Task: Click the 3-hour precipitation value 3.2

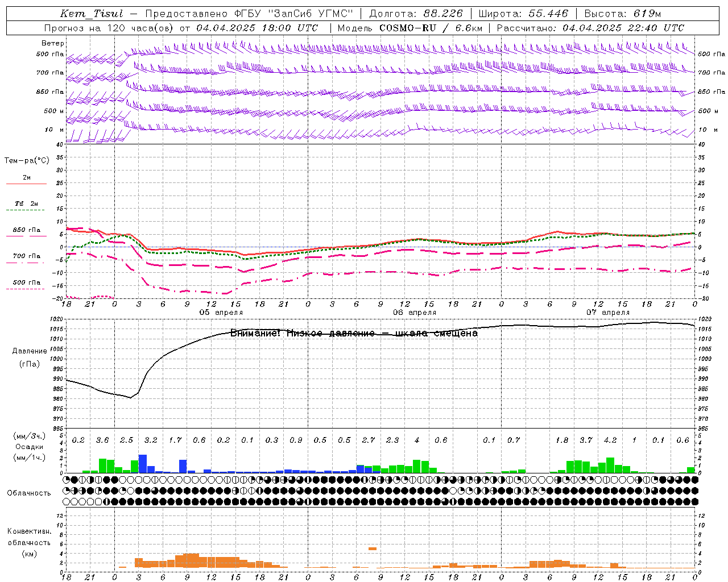Action: (151, 440)
